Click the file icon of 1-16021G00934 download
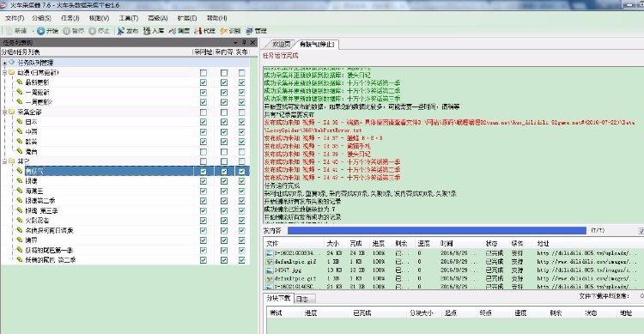The height and width of the screenshot is (334, 644). [270, 253]
